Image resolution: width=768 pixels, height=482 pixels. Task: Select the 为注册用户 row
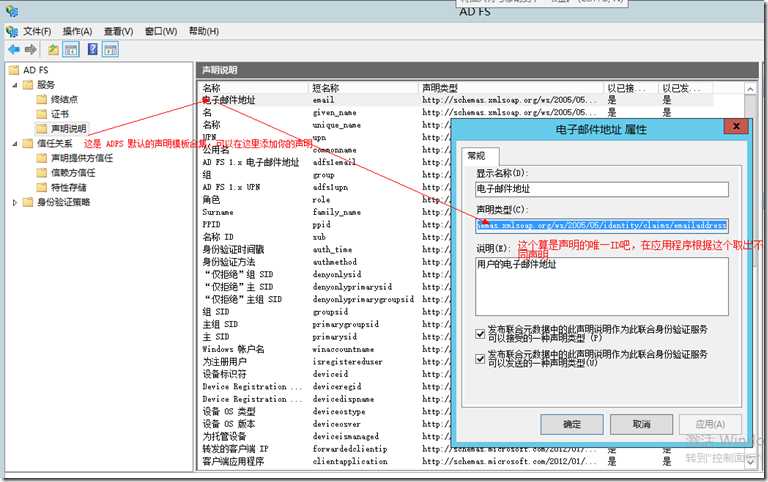[325, 362]
